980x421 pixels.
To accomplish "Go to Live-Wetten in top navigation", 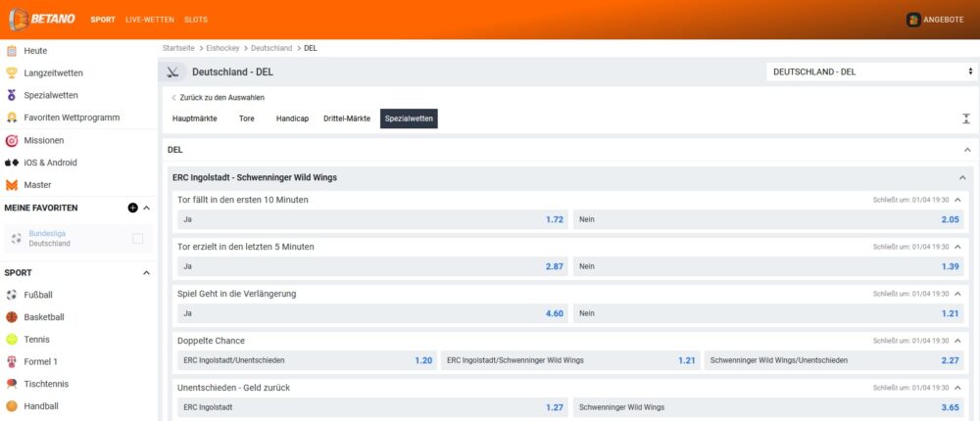I will point(148,20).
